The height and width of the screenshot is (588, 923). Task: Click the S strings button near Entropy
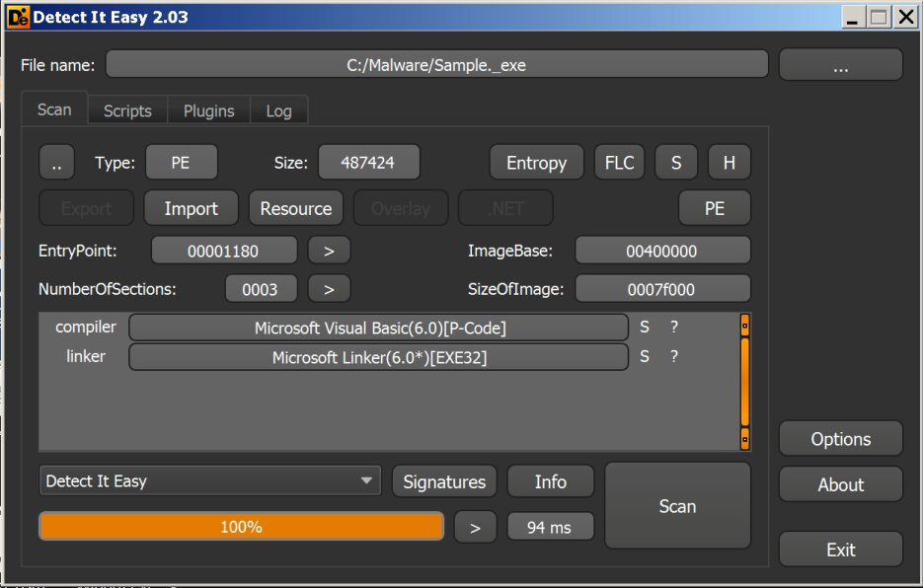[x=676, y=163]
